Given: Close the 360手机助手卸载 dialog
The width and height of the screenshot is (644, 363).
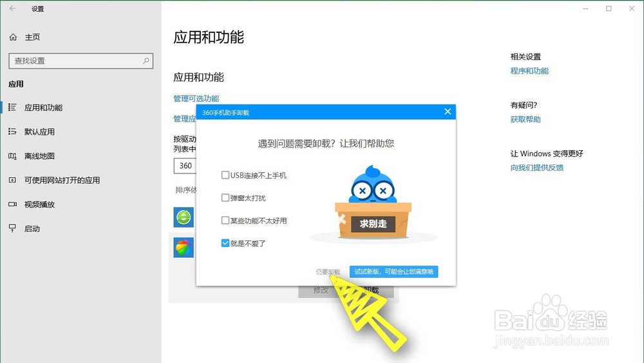Looking at the screenshot, I should pyautogui.click(x=448, y=112).
